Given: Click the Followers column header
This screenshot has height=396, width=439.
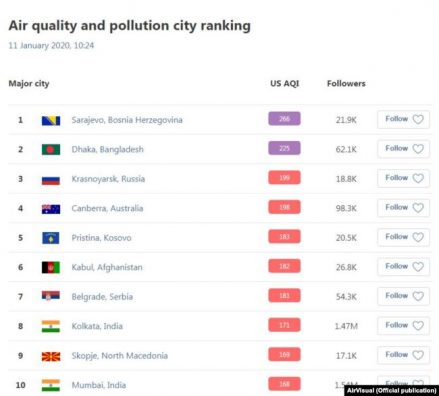Looking at the screenshot, I should tap(346, 83).
